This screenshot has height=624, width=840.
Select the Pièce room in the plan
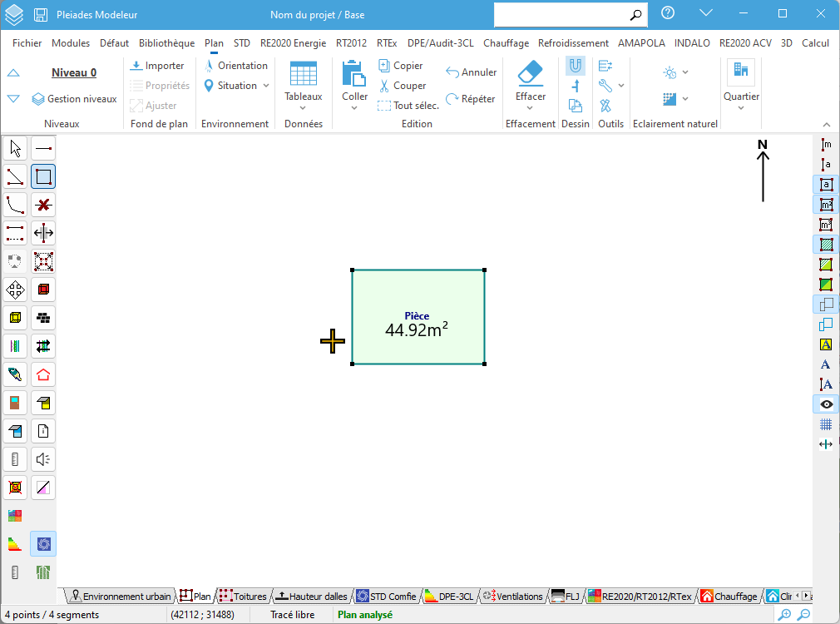tap(418, 317)
